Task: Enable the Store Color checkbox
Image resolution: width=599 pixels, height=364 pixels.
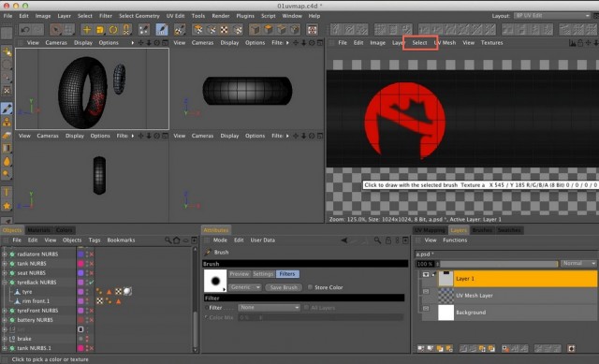Action: 310,287
